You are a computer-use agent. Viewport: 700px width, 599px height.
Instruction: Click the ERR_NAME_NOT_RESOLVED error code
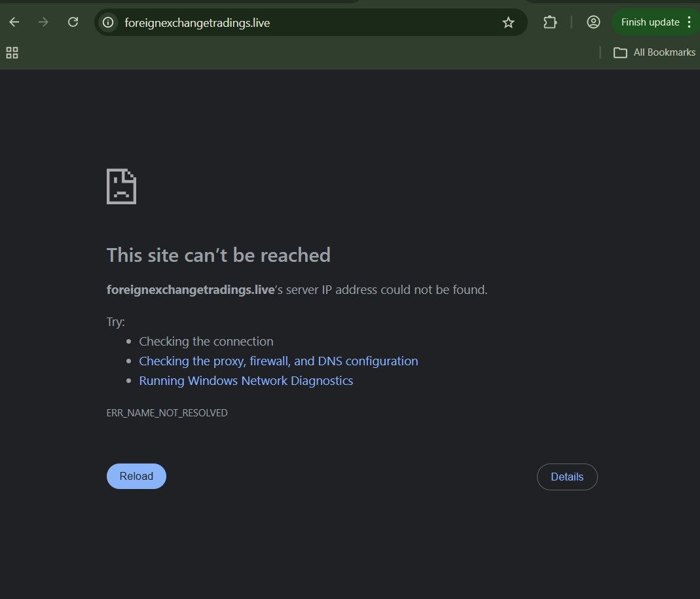pyautogui.click(x=167, y=413)
